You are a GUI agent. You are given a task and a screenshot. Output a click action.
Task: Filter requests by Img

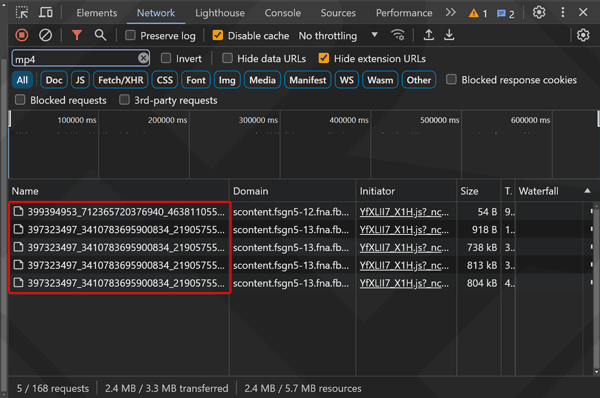(x=227, y=80)
